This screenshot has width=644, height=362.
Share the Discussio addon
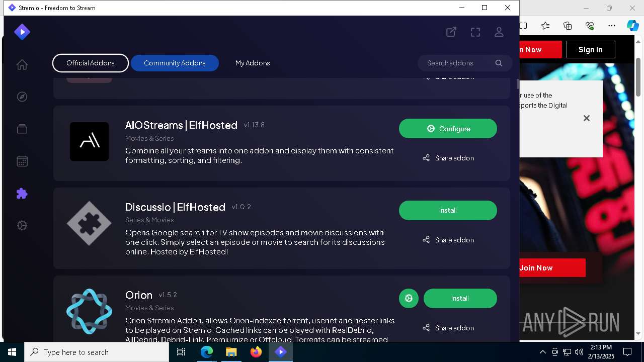[x=448, y=240]
